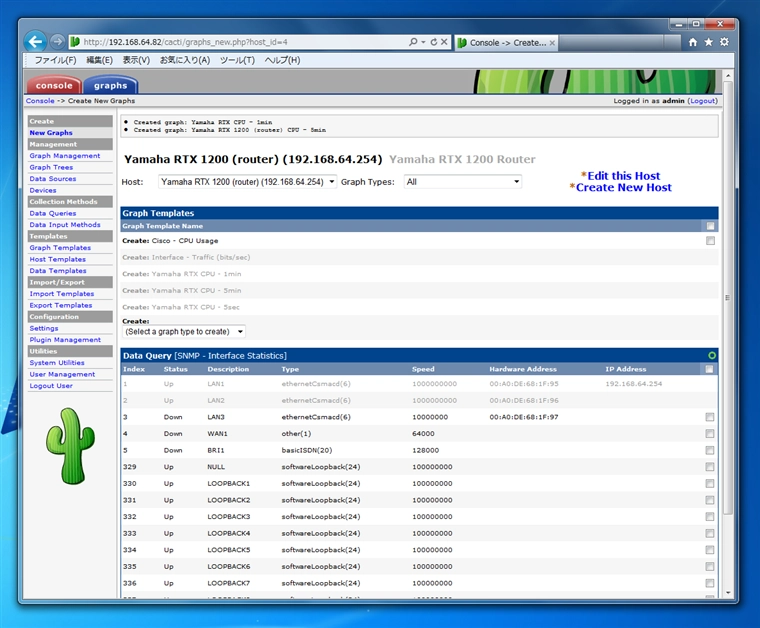Open the ファイル(F) menu
Viewport: 760px width, 628px height.
55,60
